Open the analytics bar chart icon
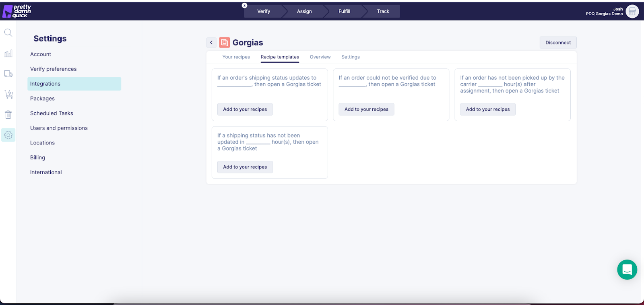Viewport: 644px width, 305px height. tap(8, 54)
